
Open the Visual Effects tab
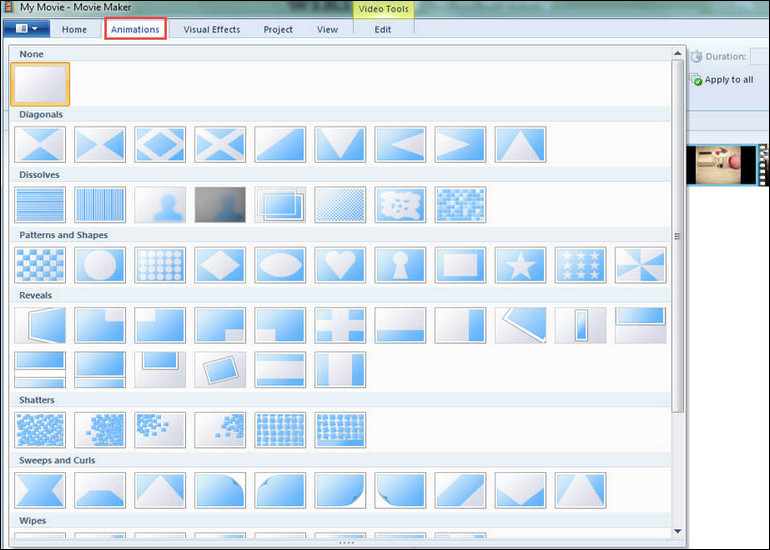tap(212, 29)
